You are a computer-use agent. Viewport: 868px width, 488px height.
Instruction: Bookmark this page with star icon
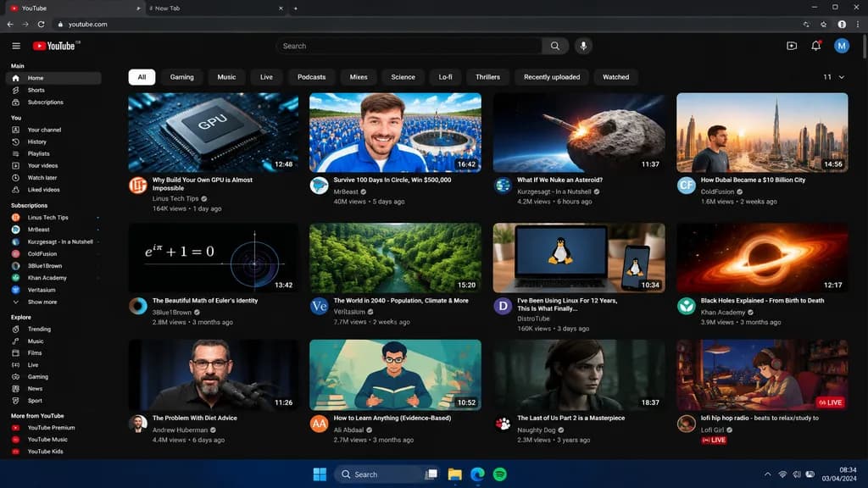point(824,25)
